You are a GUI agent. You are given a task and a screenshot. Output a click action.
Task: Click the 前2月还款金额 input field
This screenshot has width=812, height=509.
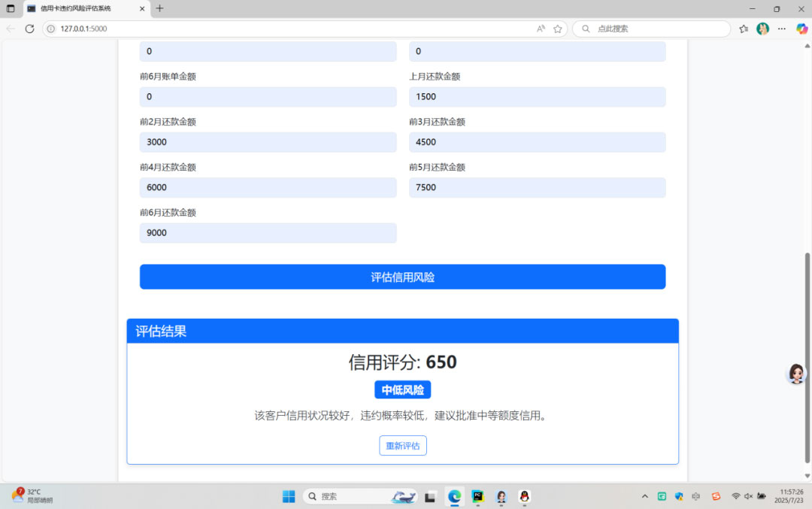pos(268,142)
